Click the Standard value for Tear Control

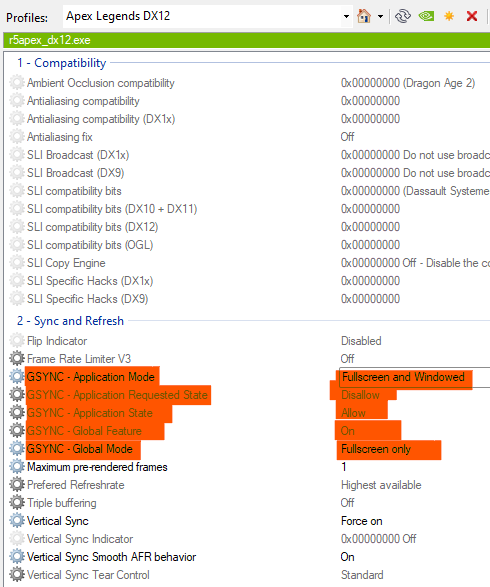click(362, 575)
